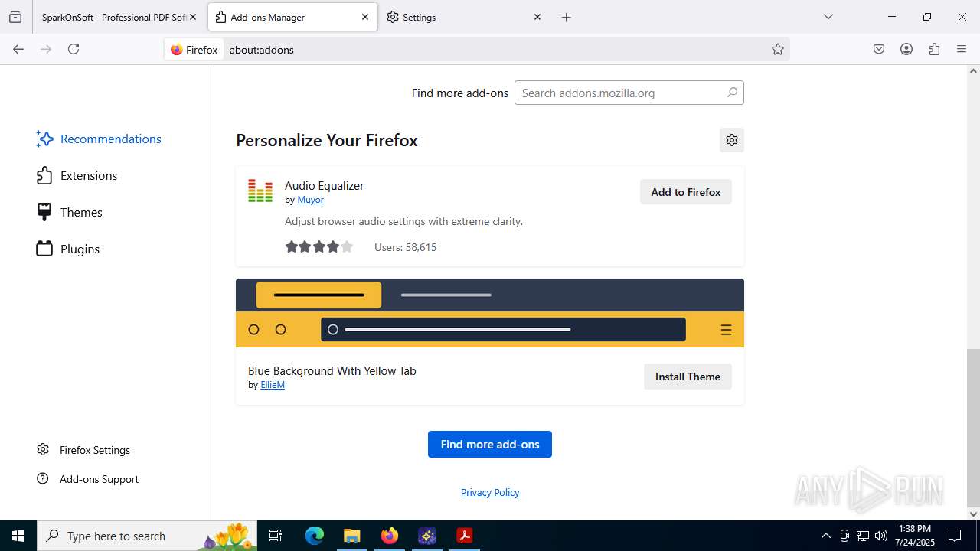Switch to the Settings tab
The image size is (980, 551).
pos(465,17)
